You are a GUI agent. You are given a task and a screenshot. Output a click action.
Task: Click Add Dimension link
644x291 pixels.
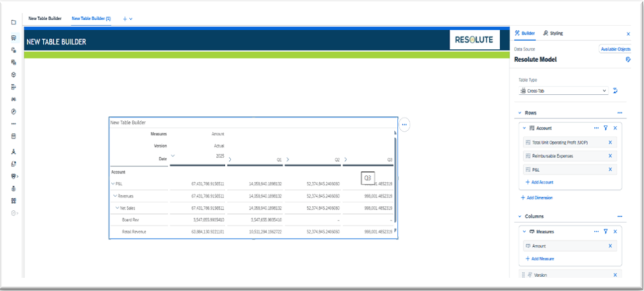(536, 198)
